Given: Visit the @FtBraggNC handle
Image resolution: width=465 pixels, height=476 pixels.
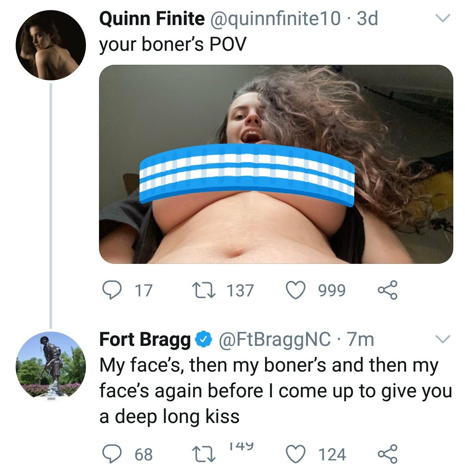Looking at the screenshot, I should [275, 339].
